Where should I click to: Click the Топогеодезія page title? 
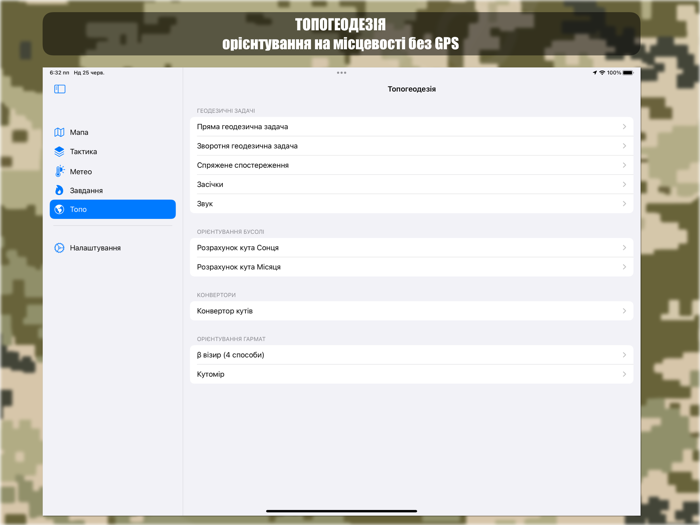pyautogui.click(x=412, y=89)
